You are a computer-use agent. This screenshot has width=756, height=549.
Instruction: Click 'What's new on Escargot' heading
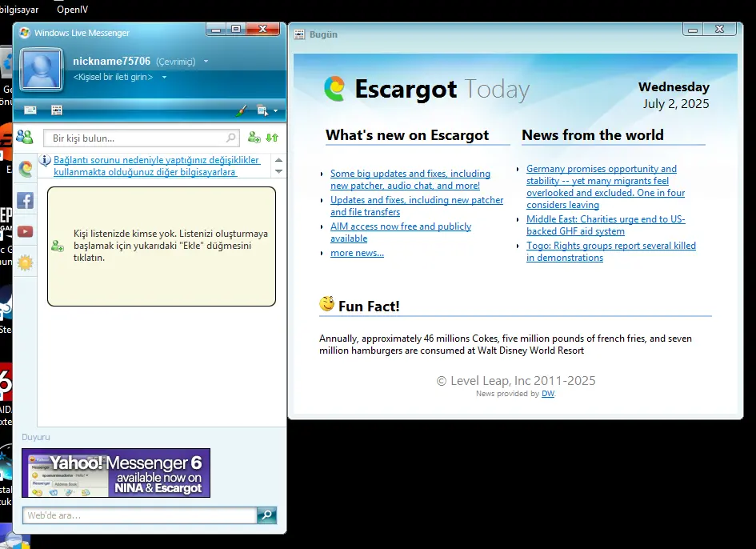(x=407, y=135)
